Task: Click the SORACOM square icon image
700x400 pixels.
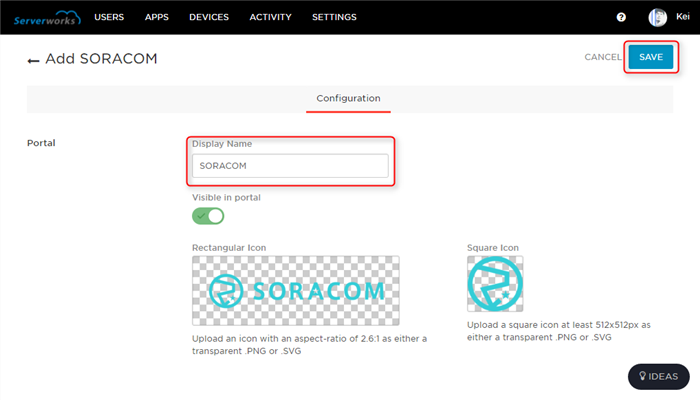Action: pyautogui.click(x=495, y=284)
